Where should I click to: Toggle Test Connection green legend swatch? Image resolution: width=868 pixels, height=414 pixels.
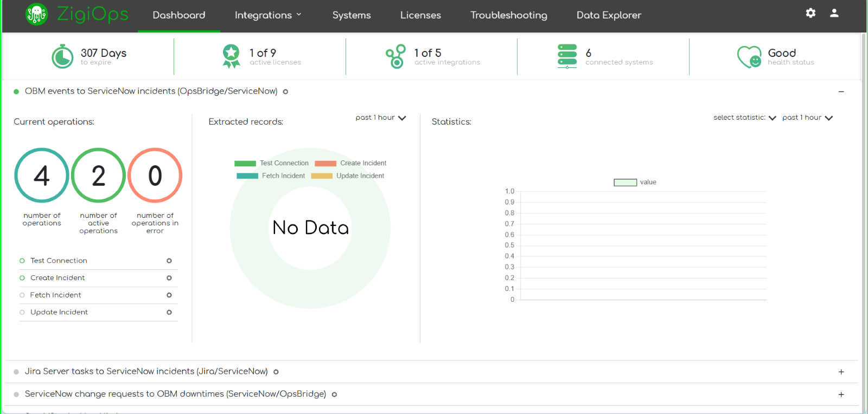tap(245, 163)
